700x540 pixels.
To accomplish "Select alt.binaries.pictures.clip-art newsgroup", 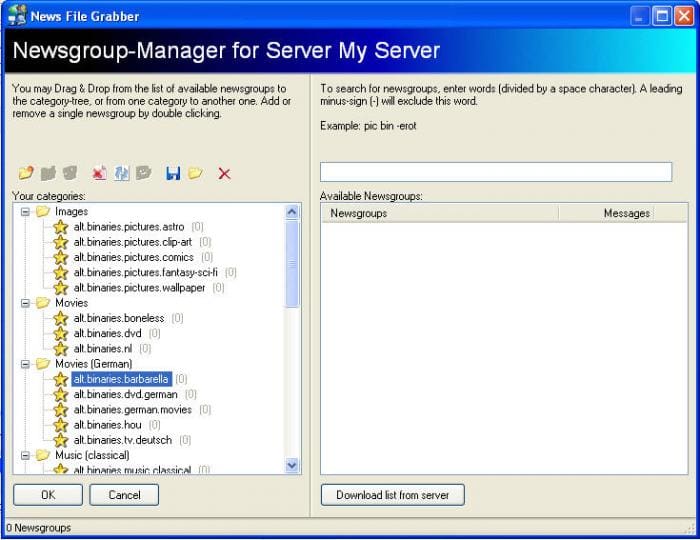I will [x=133, y=242].
